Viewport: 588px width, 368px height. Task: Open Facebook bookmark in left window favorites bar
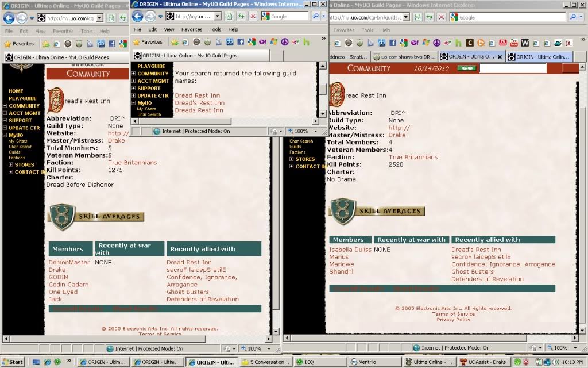point(112,44)
